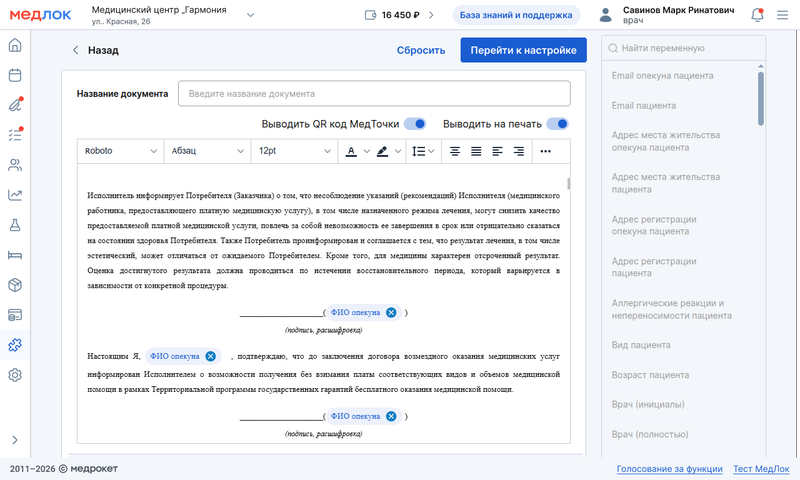This screenshot has width=800, height=480.
Task: Open the puzzle piece integrations icon
Action: (15, 345)
